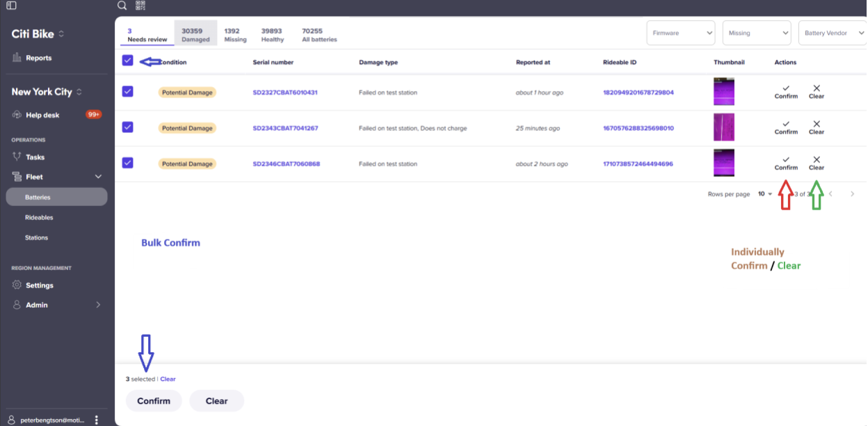
Task: Click '25 minutes ago' timestamp
Action: point(538,129)
